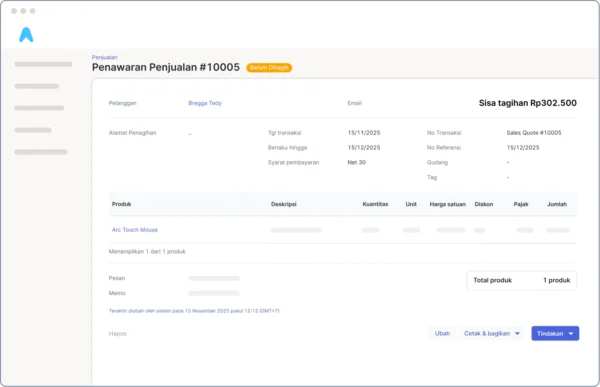Open customer Bregga Tedy's profile link

coord(205,103)
